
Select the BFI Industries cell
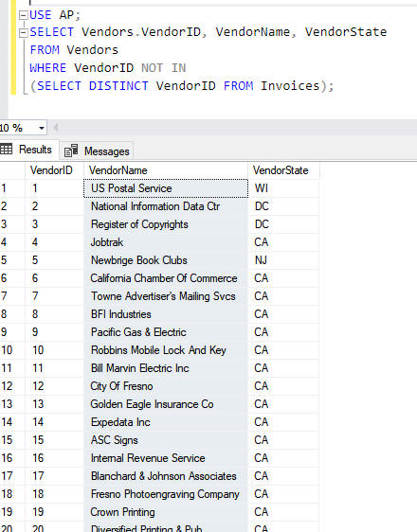click(x=166, y=314)
